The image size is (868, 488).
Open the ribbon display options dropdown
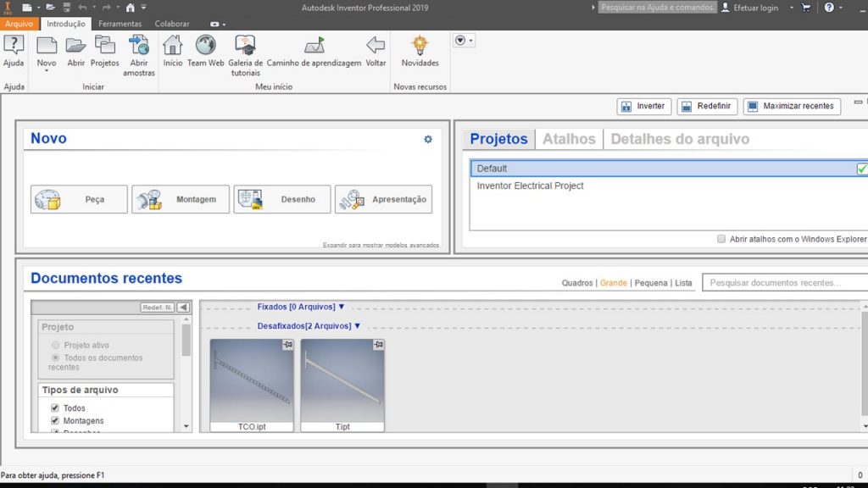click(x=218, y=25)
